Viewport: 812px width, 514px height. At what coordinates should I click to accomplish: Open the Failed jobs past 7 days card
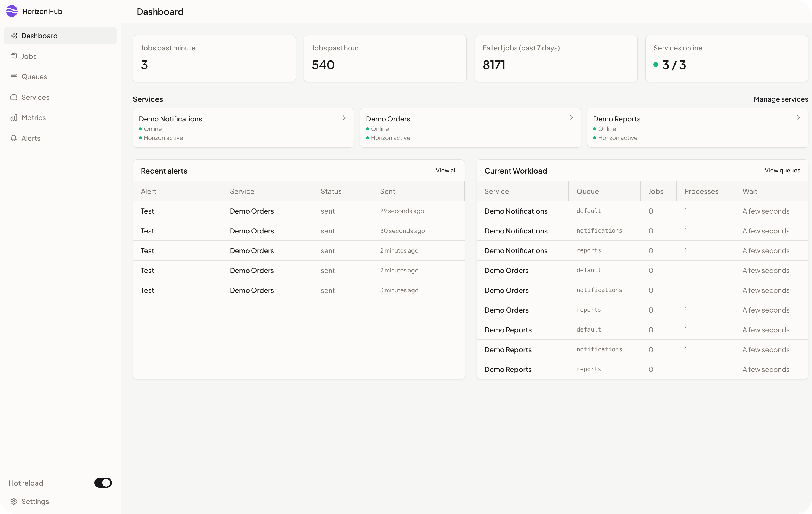556,59
